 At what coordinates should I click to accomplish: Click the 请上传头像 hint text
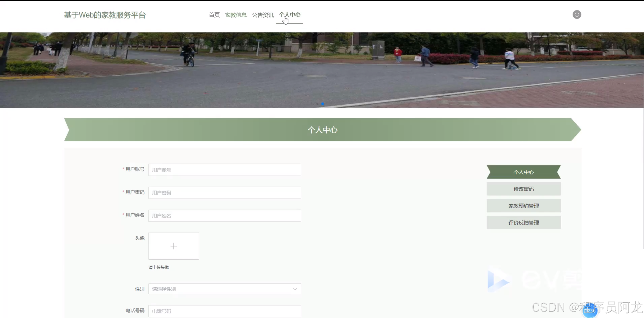pos(158,267)
